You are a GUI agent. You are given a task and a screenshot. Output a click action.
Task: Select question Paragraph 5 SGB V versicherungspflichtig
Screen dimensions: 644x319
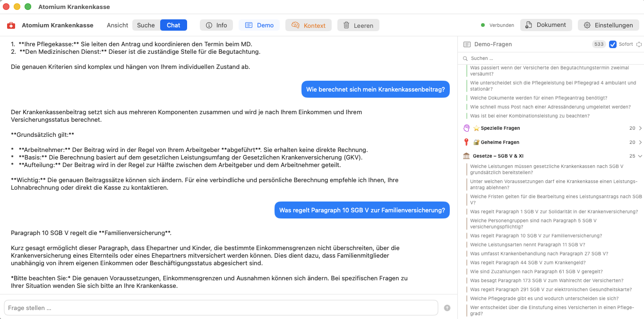(x=534, y=224)
